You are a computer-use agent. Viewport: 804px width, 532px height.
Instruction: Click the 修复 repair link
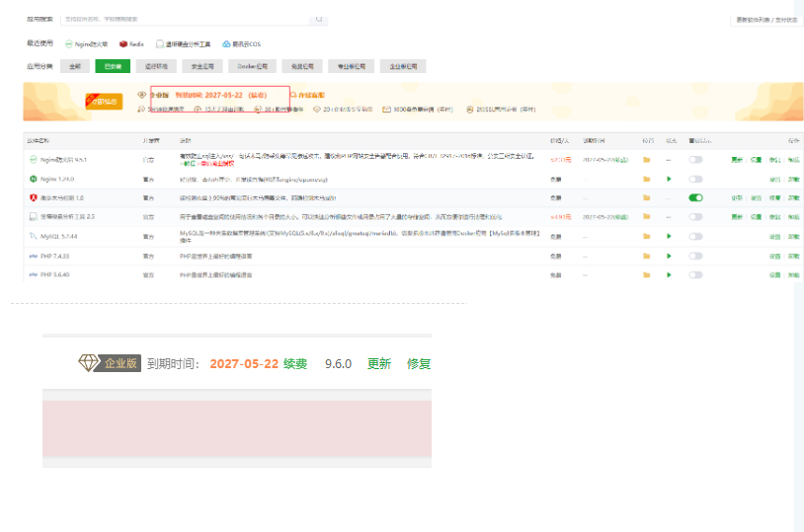419,364
